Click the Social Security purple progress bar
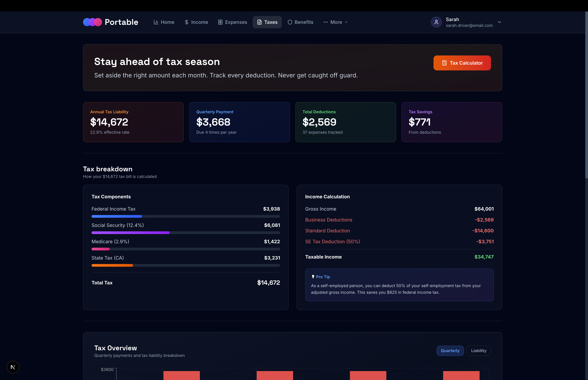 pos(130,233)
